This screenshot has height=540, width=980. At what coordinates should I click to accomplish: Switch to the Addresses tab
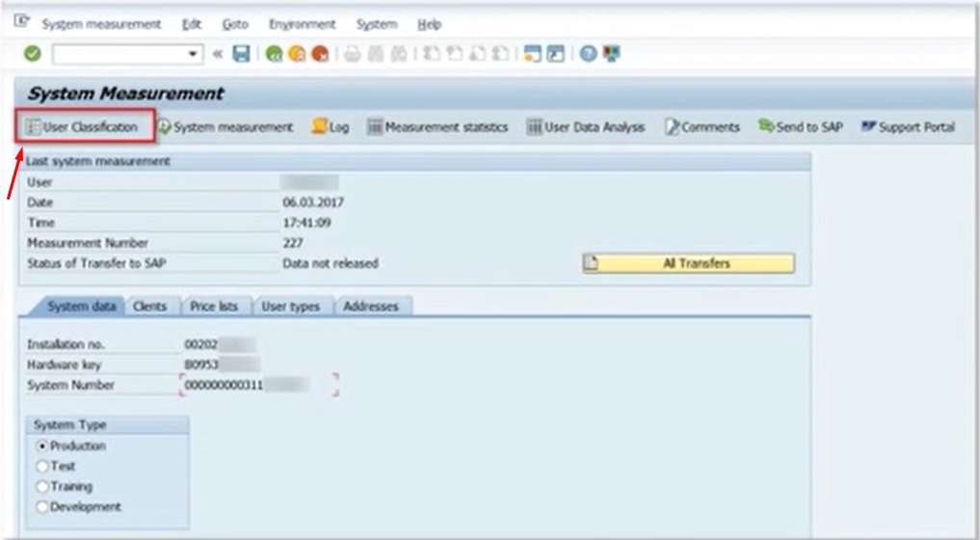(371, 307)
